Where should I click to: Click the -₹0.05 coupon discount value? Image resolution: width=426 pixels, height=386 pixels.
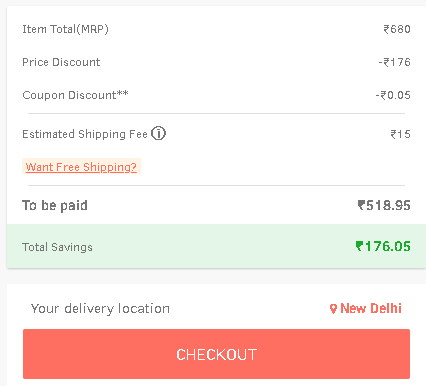pos(393,95)
